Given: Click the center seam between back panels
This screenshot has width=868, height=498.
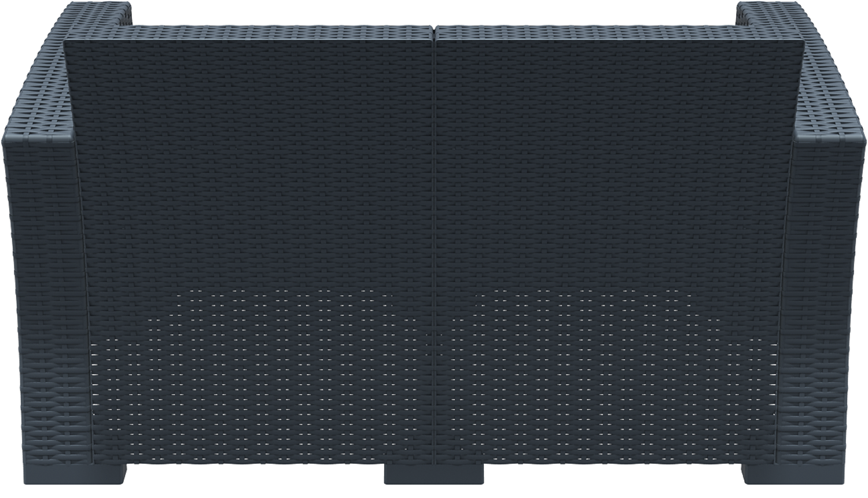Looking at the screenshot, I should tap(434, 231).
